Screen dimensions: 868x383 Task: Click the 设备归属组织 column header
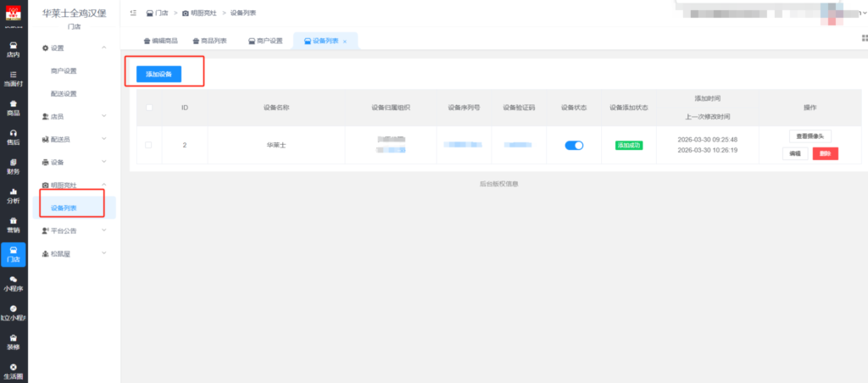[x=390, y=108]
